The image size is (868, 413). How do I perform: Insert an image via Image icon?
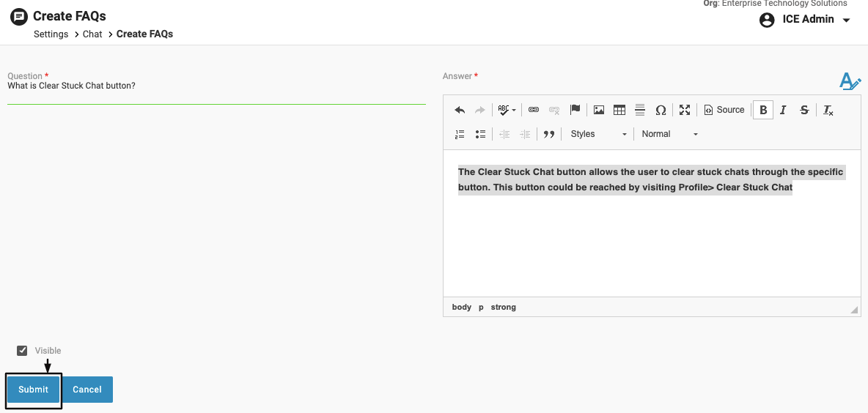(x=599, y=110)
